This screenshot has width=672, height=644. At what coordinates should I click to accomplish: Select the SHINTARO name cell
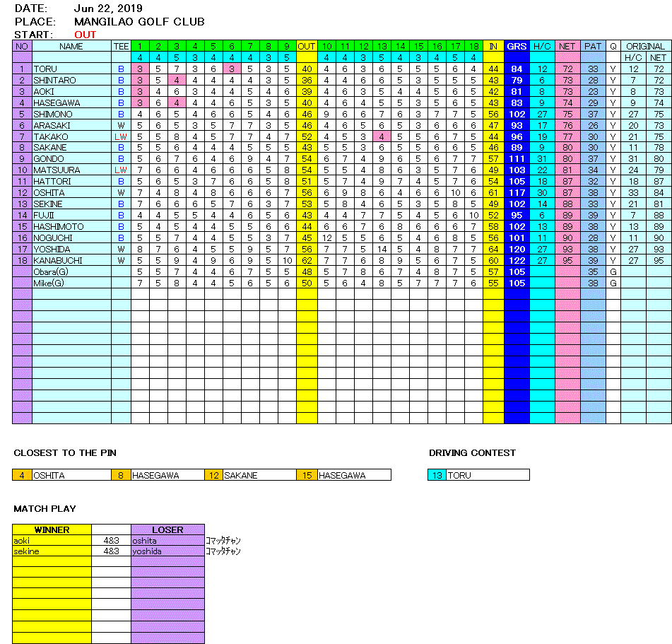coord(54,81)
